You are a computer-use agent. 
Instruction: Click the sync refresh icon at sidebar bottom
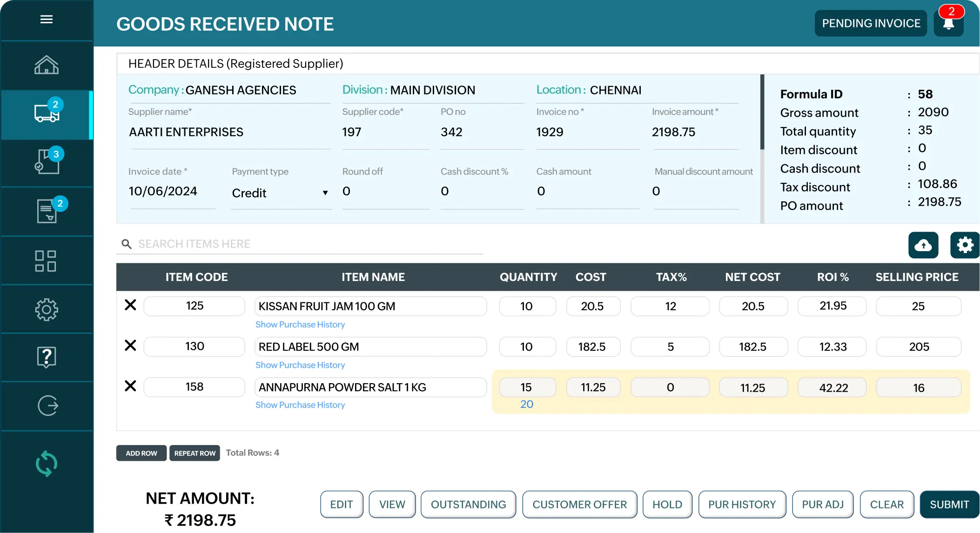(x=47, y=463)
